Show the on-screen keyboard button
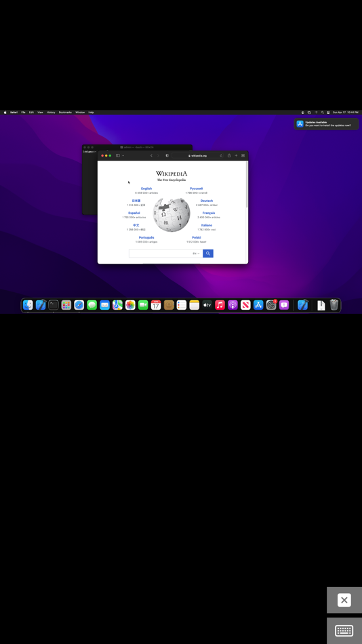 click(x=344, y=630)
